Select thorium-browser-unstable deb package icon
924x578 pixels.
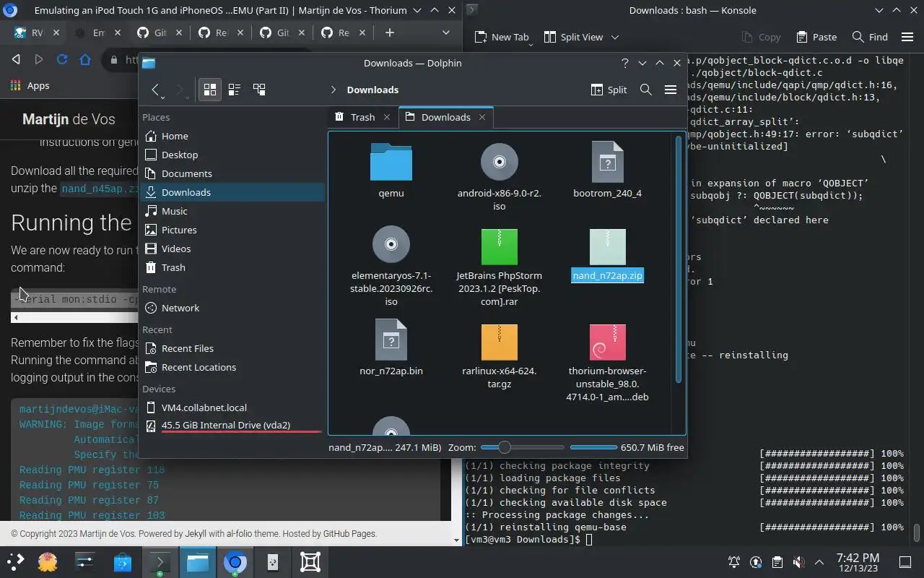(x=608, y=342)
